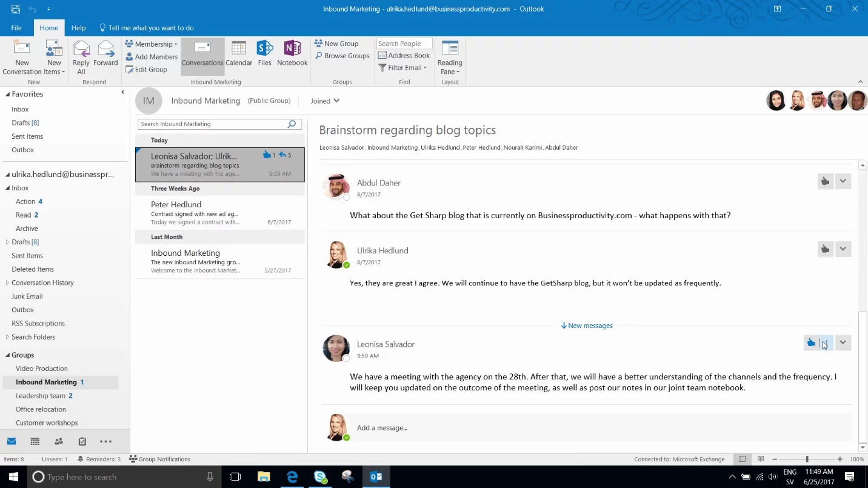Open more navigation options ellipsis
This screenshot has width=868, height=488.
[106, 441]
